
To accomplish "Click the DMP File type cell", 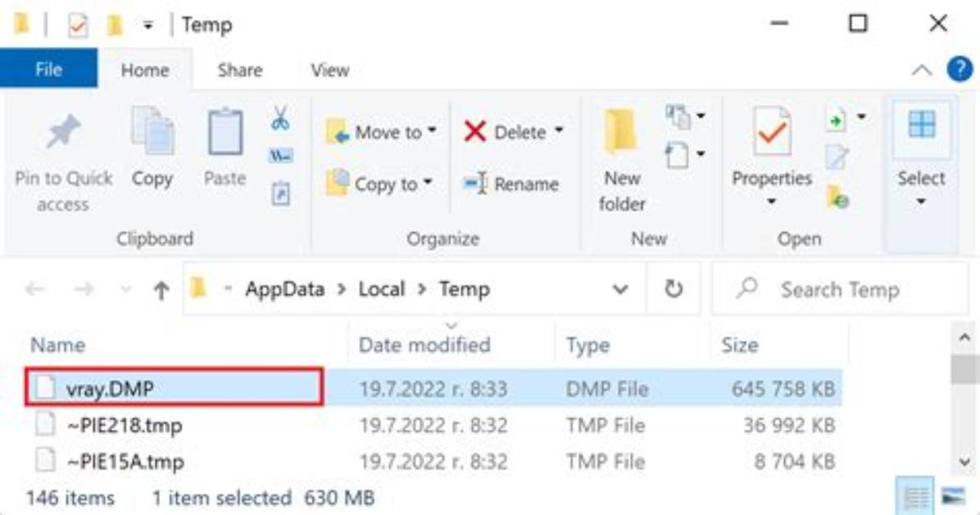I will click(x=607, y=389).
